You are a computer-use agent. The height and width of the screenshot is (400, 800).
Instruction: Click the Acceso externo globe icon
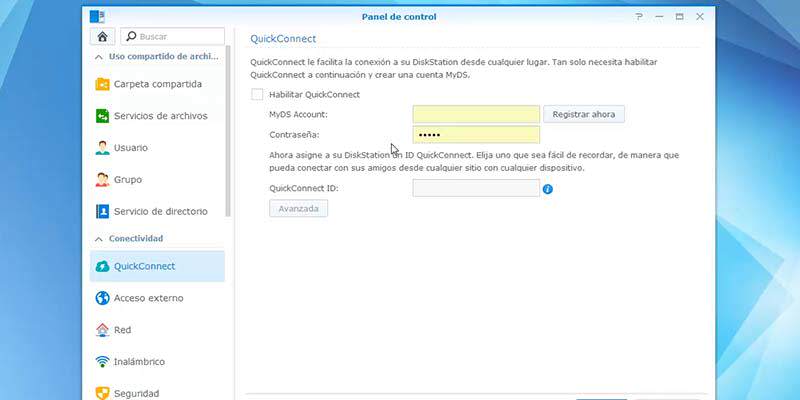[x=103, y=298]
